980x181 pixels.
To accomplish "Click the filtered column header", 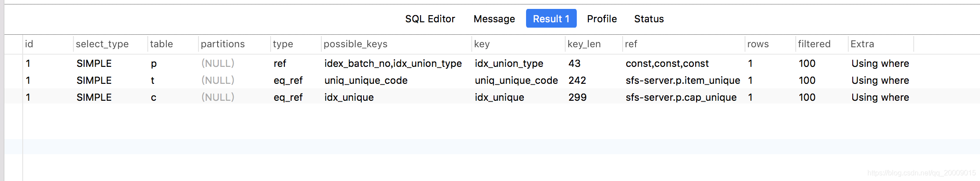I will [x=814, y=44].
